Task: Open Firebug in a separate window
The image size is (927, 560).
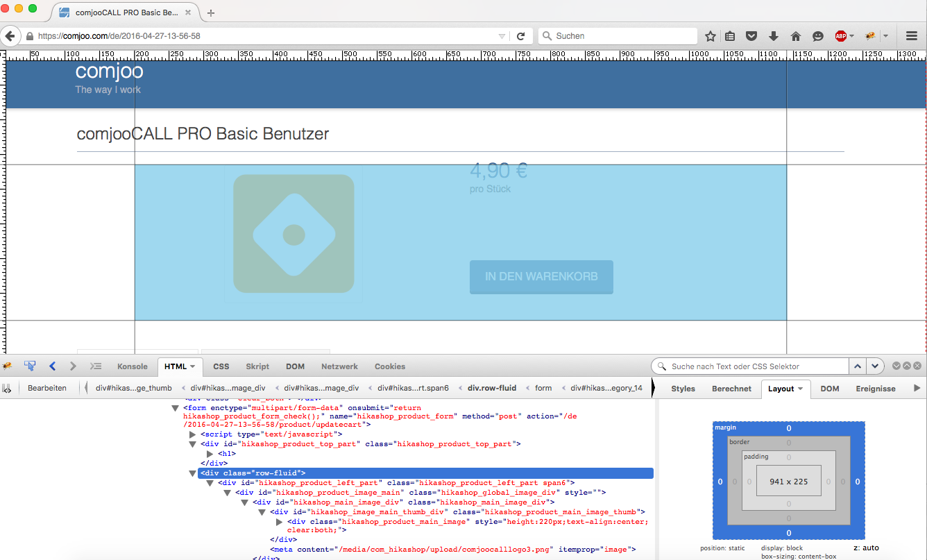Action: click(907, 366)
